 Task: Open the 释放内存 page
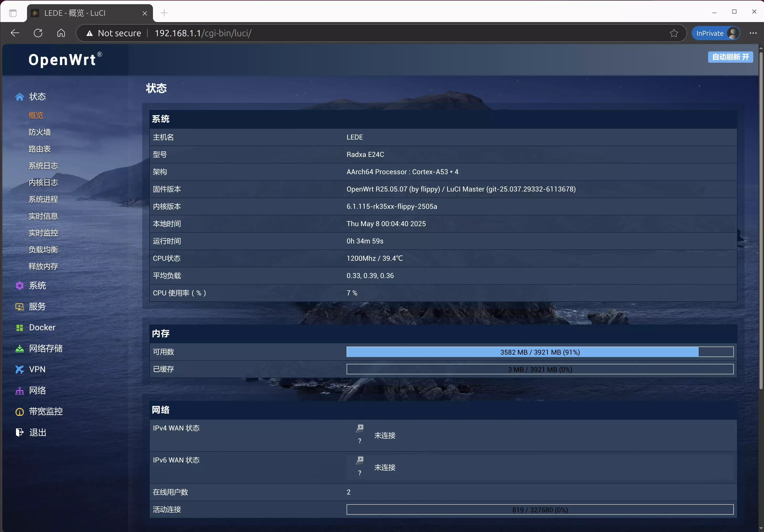pos(43,267)
